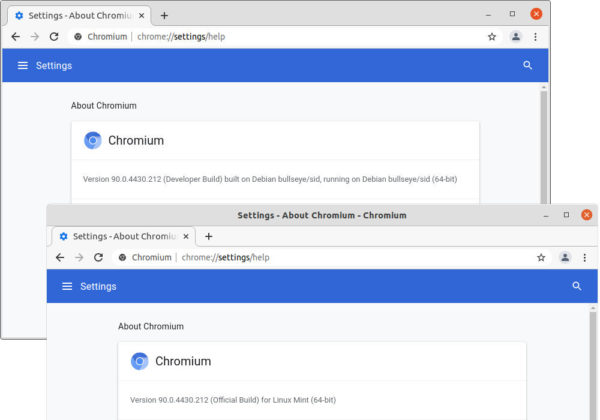Open three-dot menu in front Chromium window
Image resolution: width=600 pixels, height=420 pixels.
(584, 257)
